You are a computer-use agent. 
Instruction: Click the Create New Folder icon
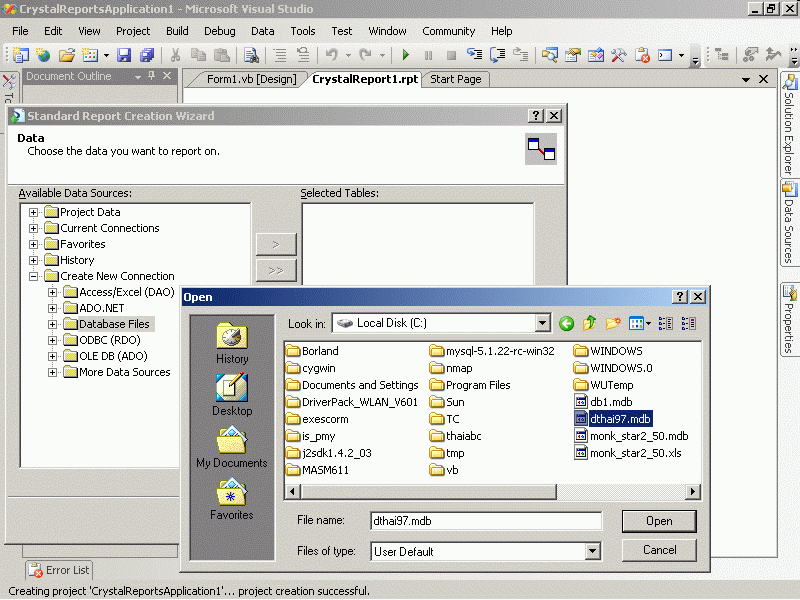coord(613,323)
